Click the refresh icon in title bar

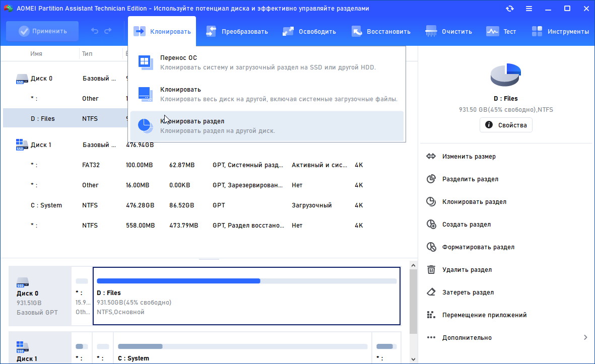(510, 9)
